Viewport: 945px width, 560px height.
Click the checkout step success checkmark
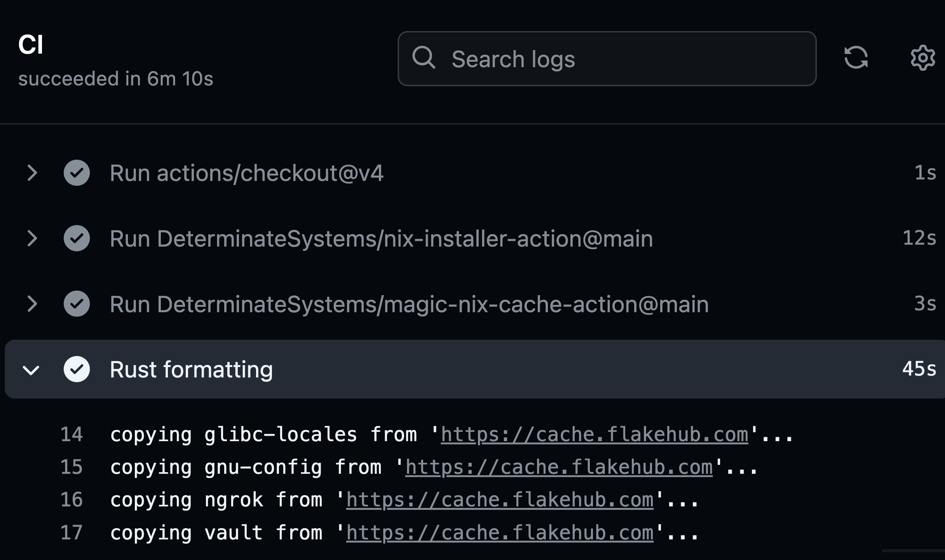click(x=77, y=173)
